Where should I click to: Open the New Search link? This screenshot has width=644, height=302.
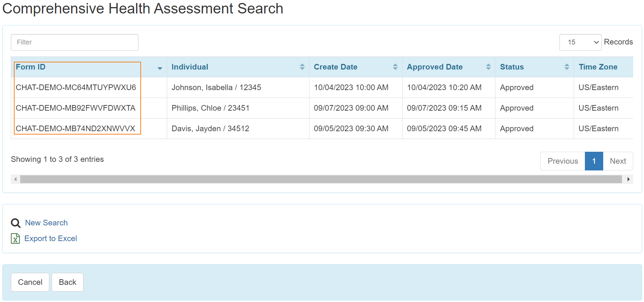tap(46, 223)
